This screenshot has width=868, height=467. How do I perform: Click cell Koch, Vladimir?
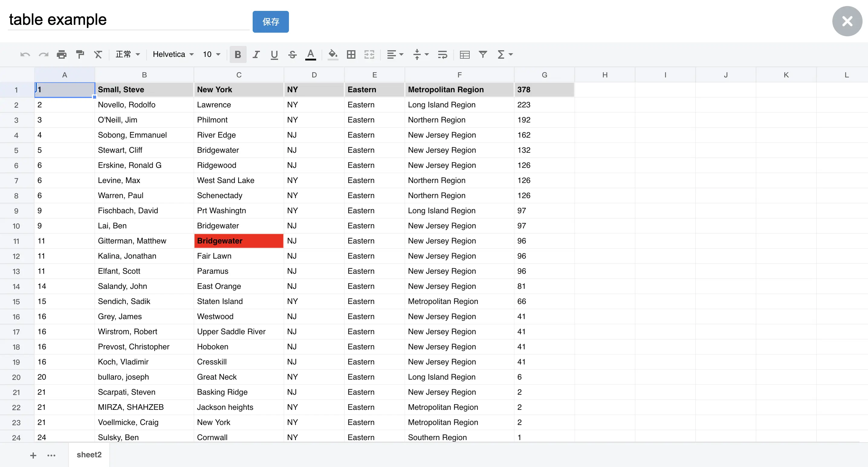coord(144,362)
